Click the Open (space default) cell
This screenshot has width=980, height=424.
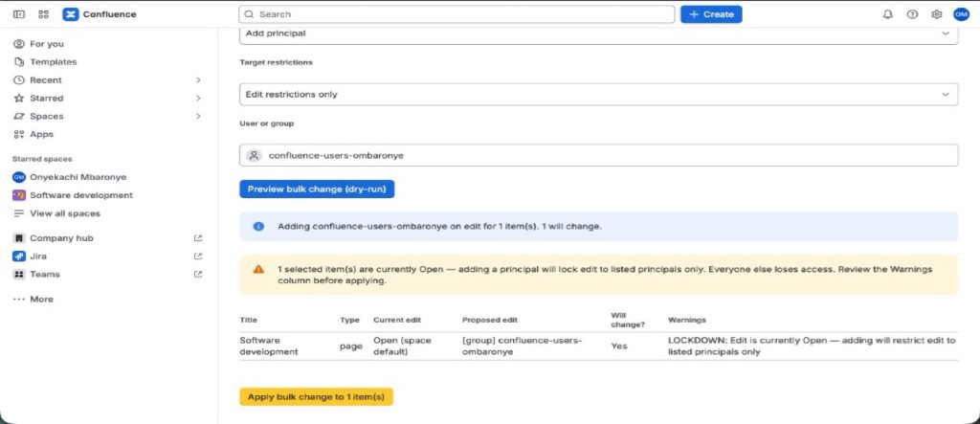click(x=402, y=346)
